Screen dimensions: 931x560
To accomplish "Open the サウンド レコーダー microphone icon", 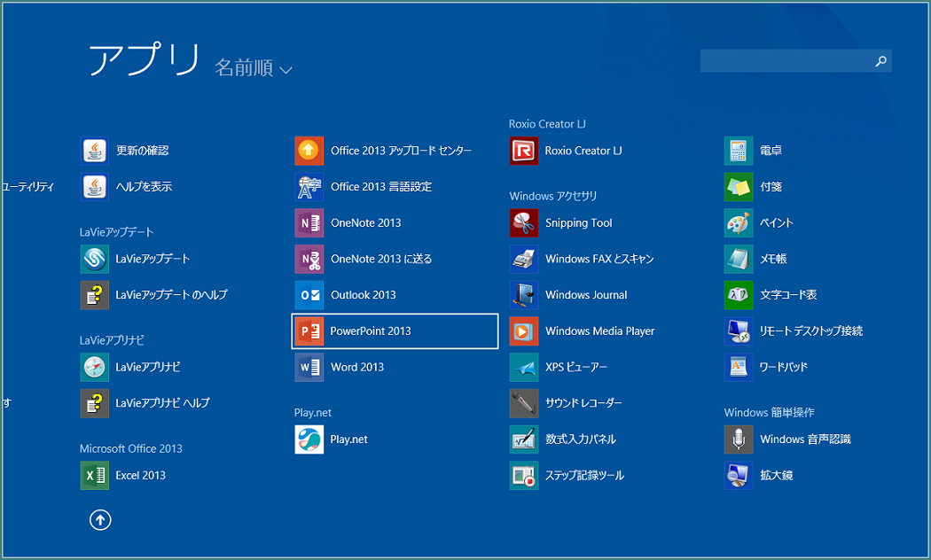I will 524,403.
